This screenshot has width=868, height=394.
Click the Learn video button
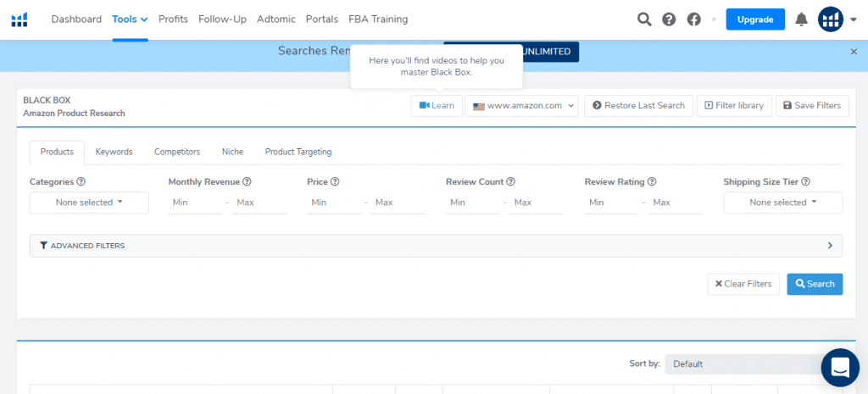[437, 106]
